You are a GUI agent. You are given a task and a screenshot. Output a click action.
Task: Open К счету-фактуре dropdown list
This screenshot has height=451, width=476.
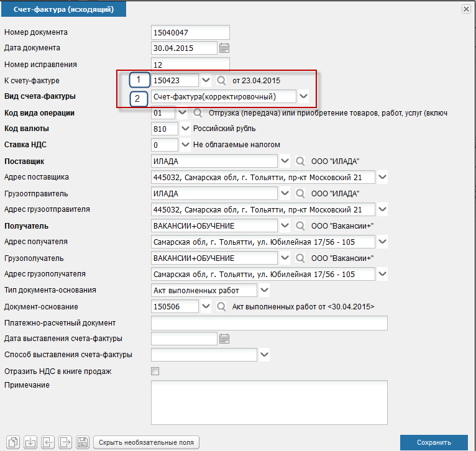click(x=206, y=80)
